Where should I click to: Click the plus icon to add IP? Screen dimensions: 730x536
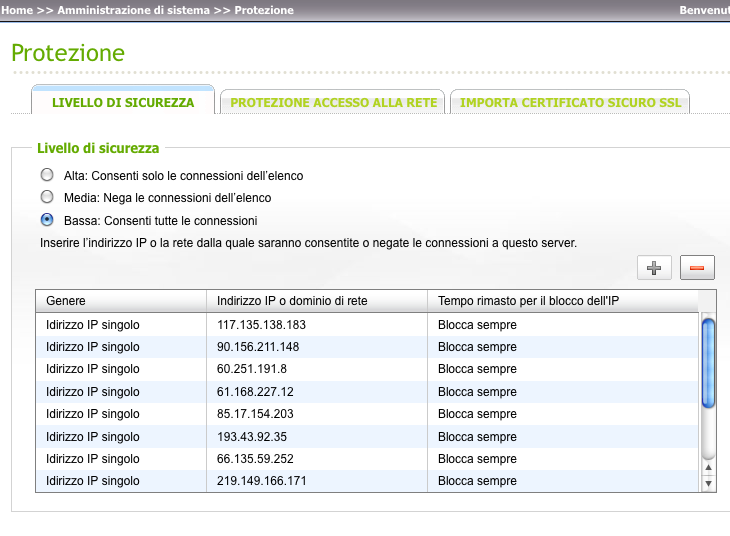pyautogui.click(x=654, y=267)
